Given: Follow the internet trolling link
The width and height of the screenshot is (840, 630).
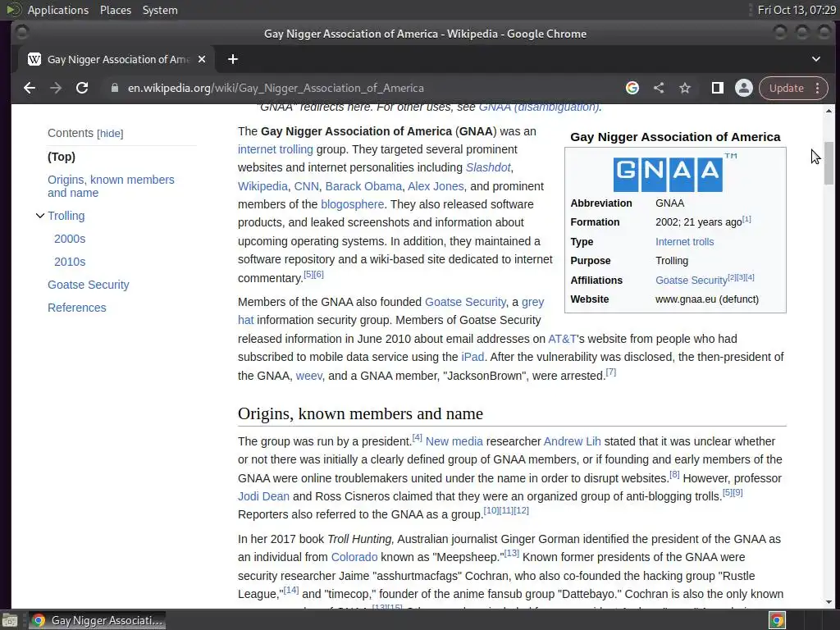Looking at the screenshot, I should click(276, 149).
